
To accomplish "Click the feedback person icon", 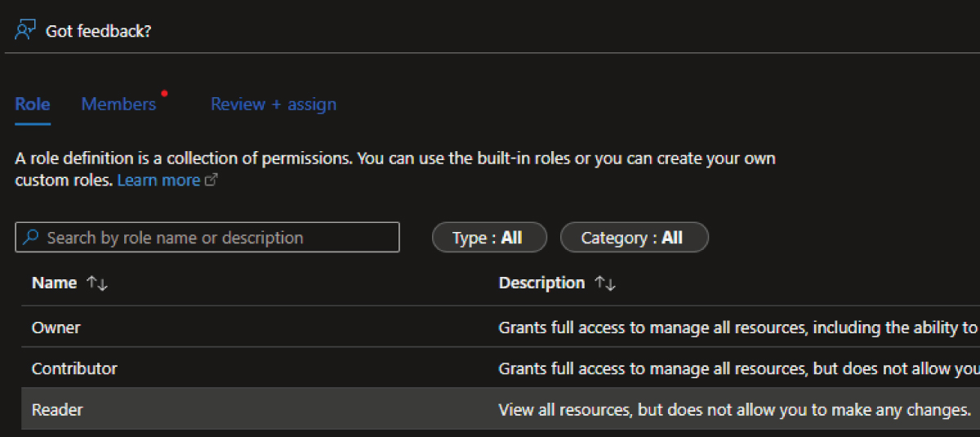I will click(x=25, y=30).
